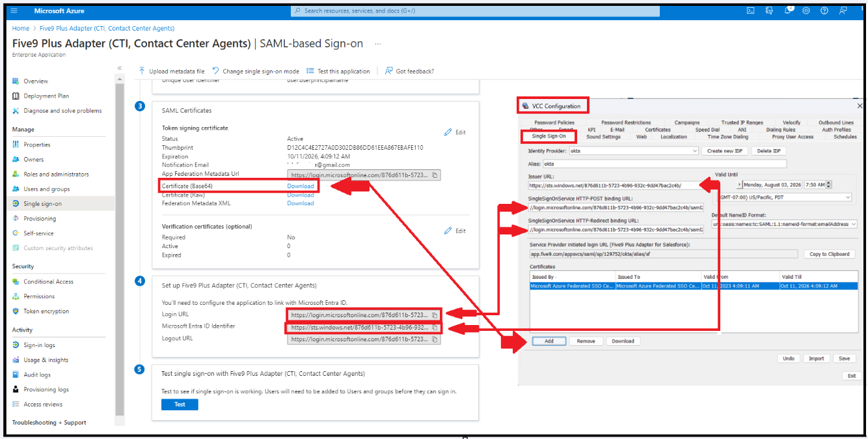
Task: Click Upload metadata file in the toolbar
Action: [x=172, y=71]
